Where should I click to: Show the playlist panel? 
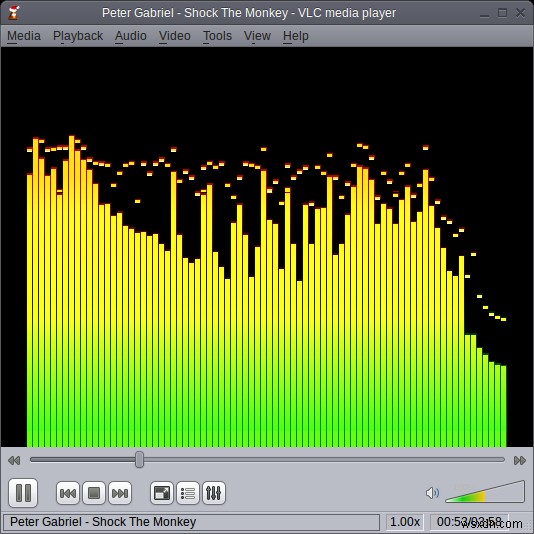coord(188,493)
